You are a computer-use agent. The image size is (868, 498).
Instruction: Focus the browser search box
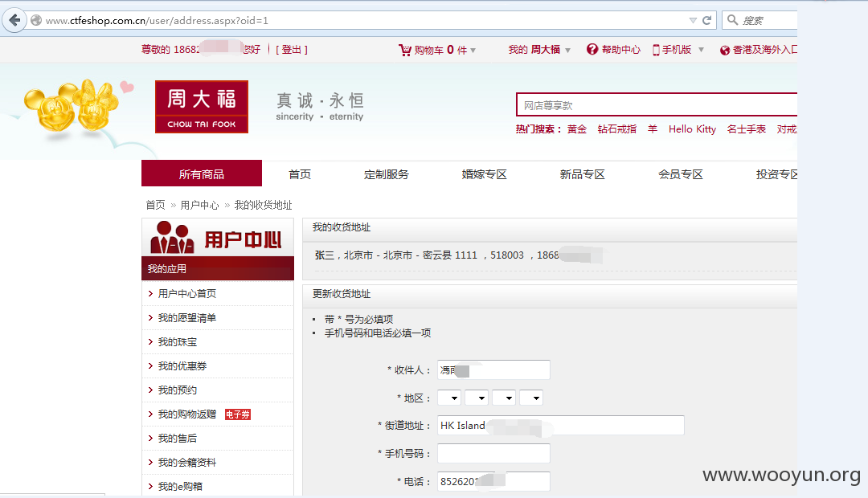pyautogui.click(x=759, y=20)
